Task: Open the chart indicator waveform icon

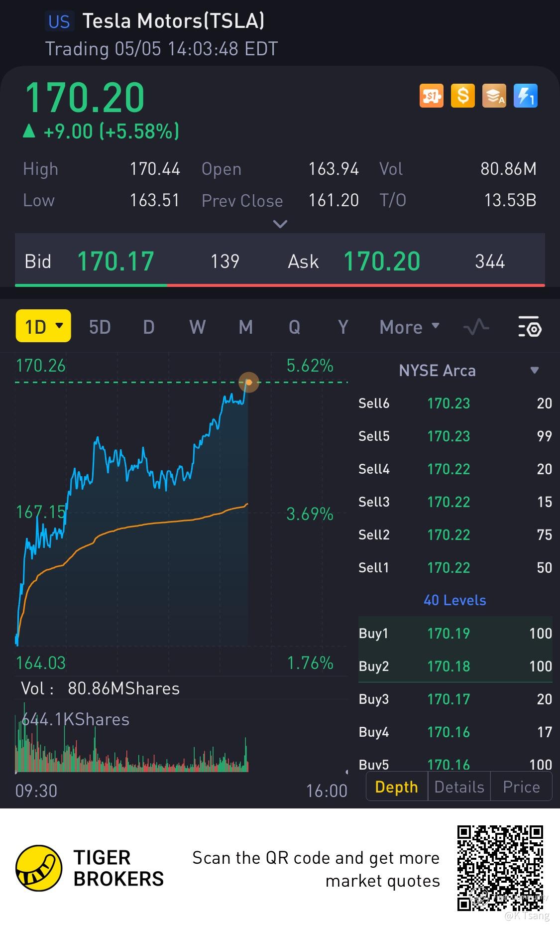Action: pyautogui.click(x=476, y=327)
